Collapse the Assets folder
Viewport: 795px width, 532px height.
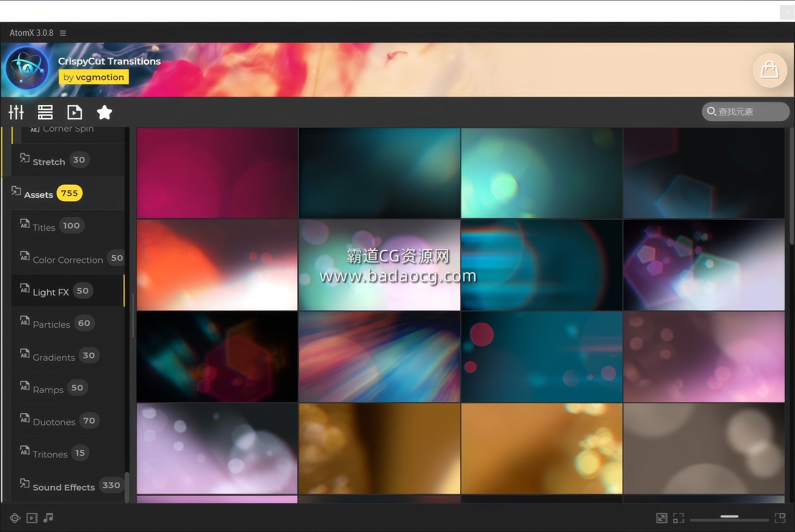tap(63, 193)
